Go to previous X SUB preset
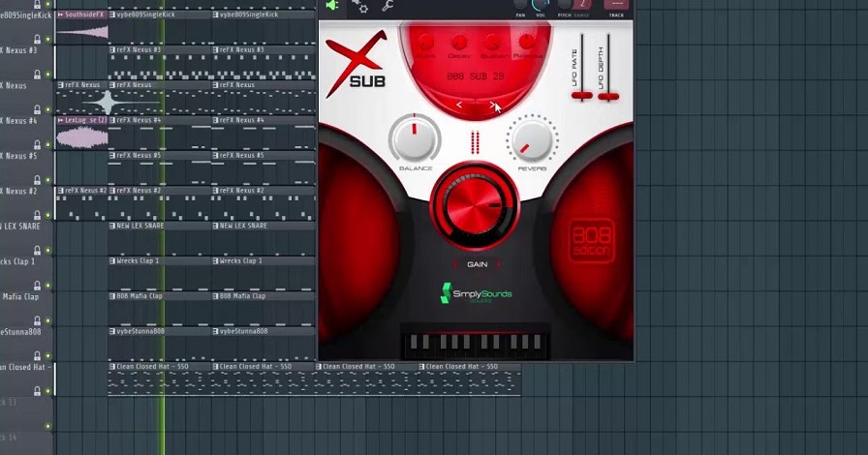868x455 pixels. point(459,105)
